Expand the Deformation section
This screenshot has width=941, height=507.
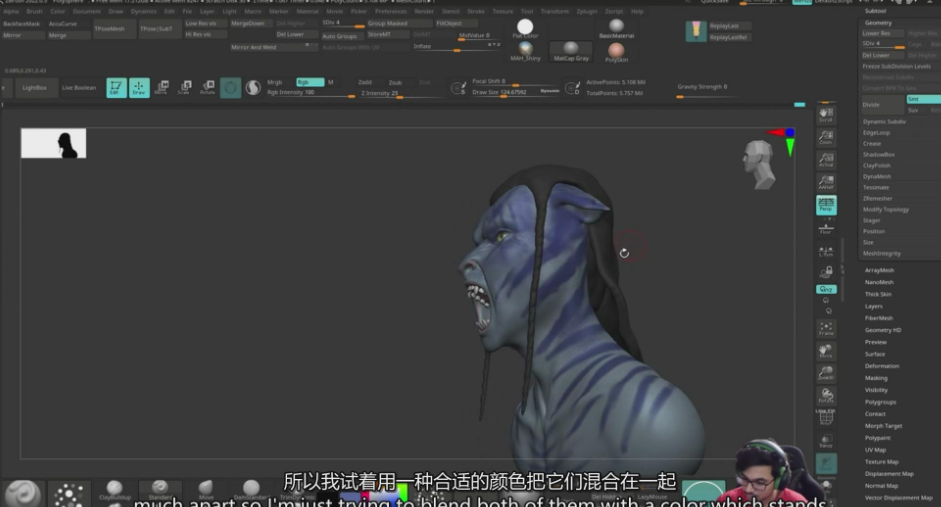(x=882, y=366)
